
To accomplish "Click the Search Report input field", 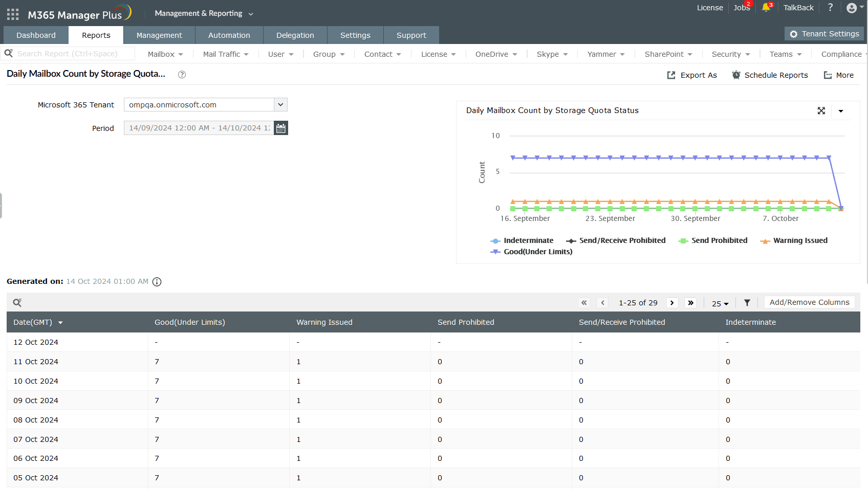I will pyautogui.click(x=72, y=54).
